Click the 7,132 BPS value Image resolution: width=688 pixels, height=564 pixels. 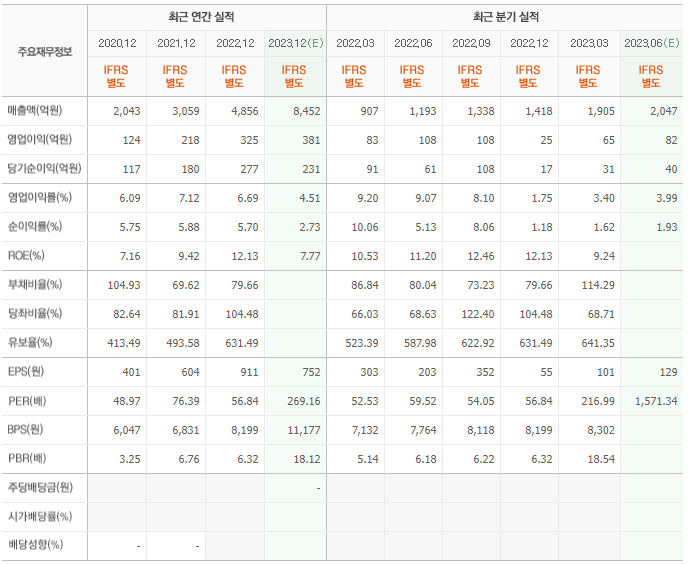365,430
